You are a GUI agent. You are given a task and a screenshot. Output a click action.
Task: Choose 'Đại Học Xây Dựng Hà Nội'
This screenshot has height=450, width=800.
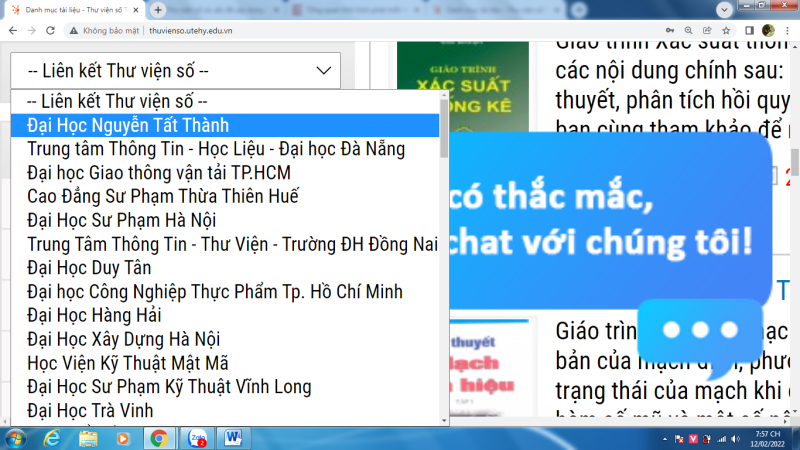tap(225, 339)
